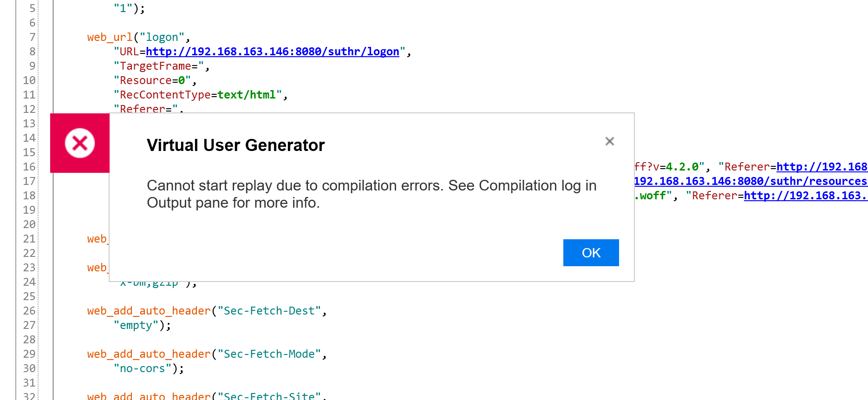Place the cursor on the web_url logon call
Viewport: 868px width, 400px height.
point(138,37)
